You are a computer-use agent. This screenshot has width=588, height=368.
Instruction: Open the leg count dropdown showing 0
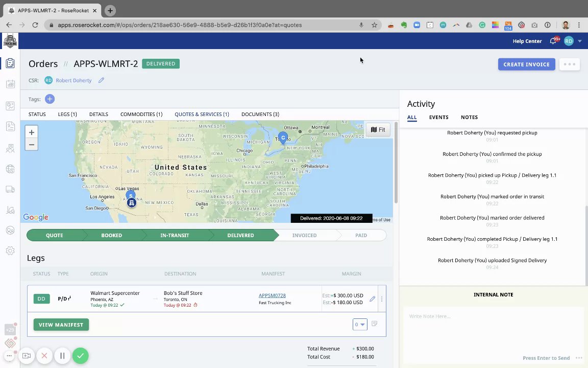[360, 325]
